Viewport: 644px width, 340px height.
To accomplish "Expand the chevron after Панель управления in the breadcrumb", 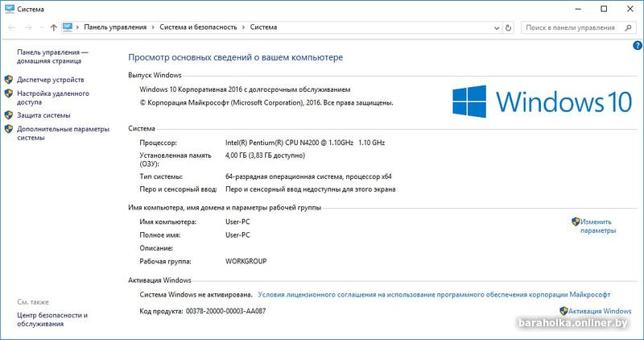I will coord(153,27).
